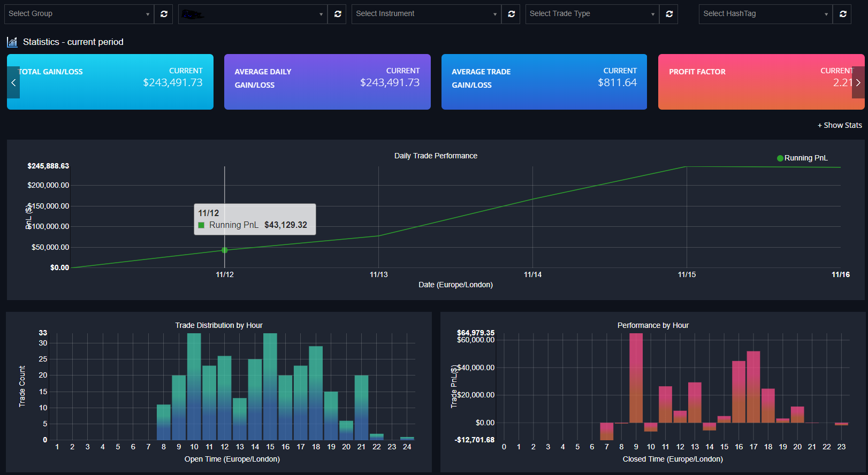The width and height of the screenshot is (868, 475).
Task: Click the Statistics - current period heading
Action: [73, 42]
